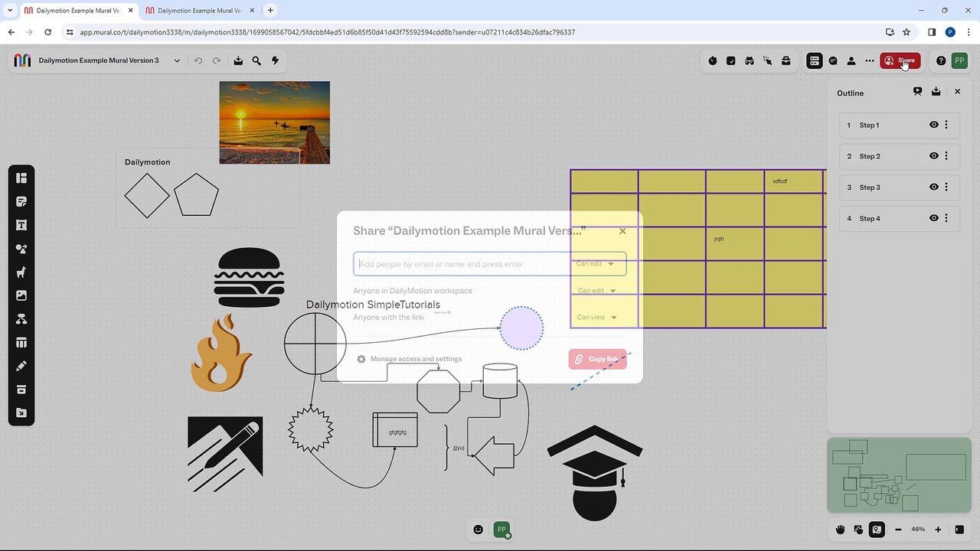This screenshot has width=980, height=551.
Task: Open Step 2 more options menu
Action: coord(946,156)
